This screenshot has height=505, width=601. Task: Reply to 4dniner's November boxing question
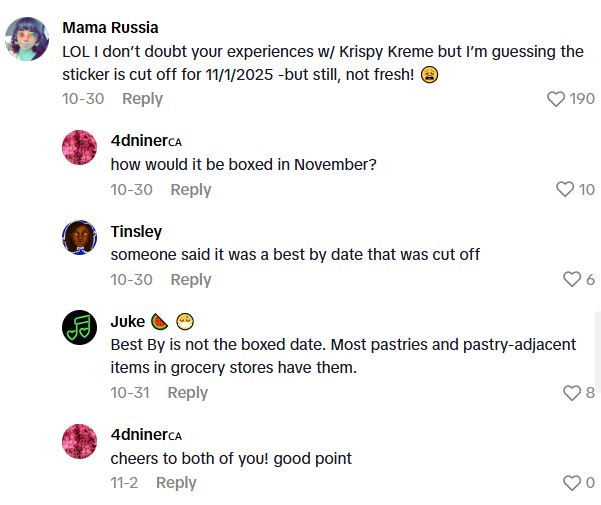tap(190, 190)
